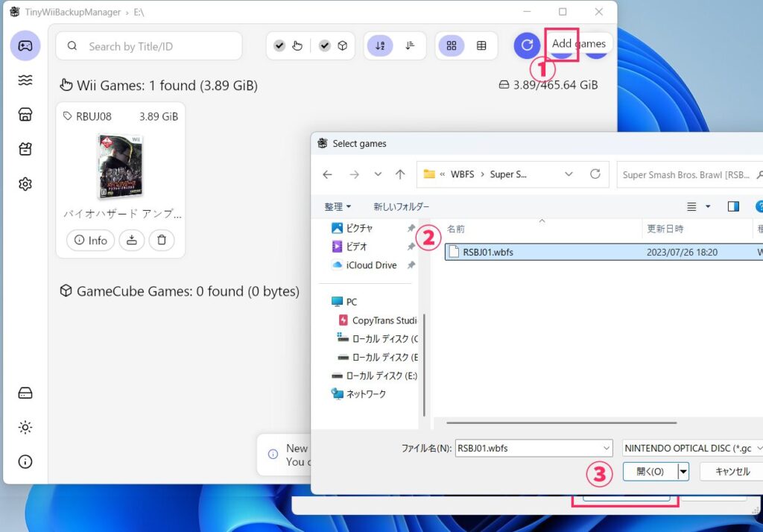The width and height of the screenshot is (763, 532).
Task: Expand the file name combo box dropdown
Action: click(x=607, y=449)
